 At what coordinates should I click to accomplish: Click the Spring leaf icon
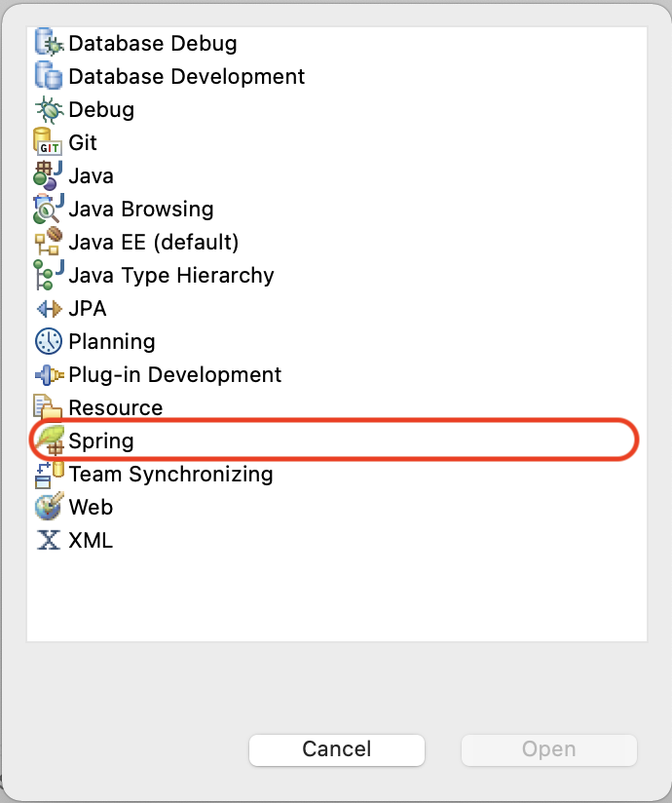click(49, 440)
